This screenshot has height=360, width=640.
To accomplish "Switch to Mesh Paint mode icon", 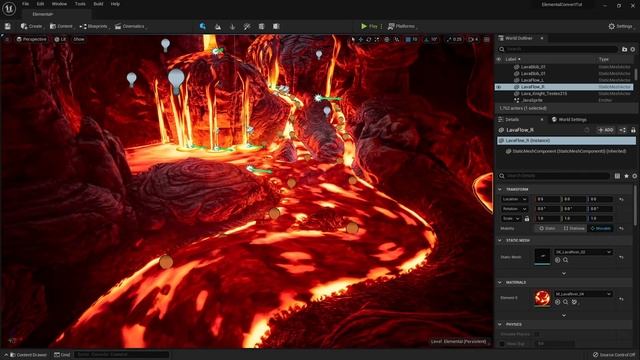I will tap(247, 26).
